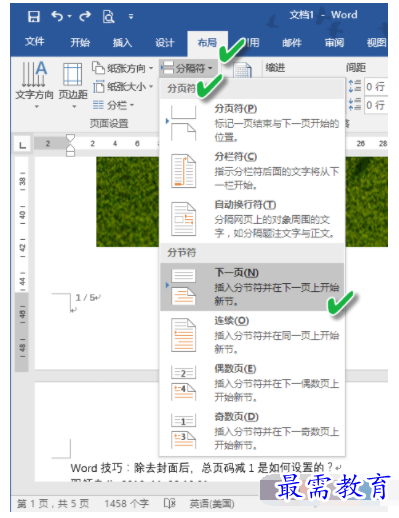The width and height of the screenshot is (399, 518).
Task: Click the 1458 个字 word count
Action: pyautogui.click(x=127, y=503)
